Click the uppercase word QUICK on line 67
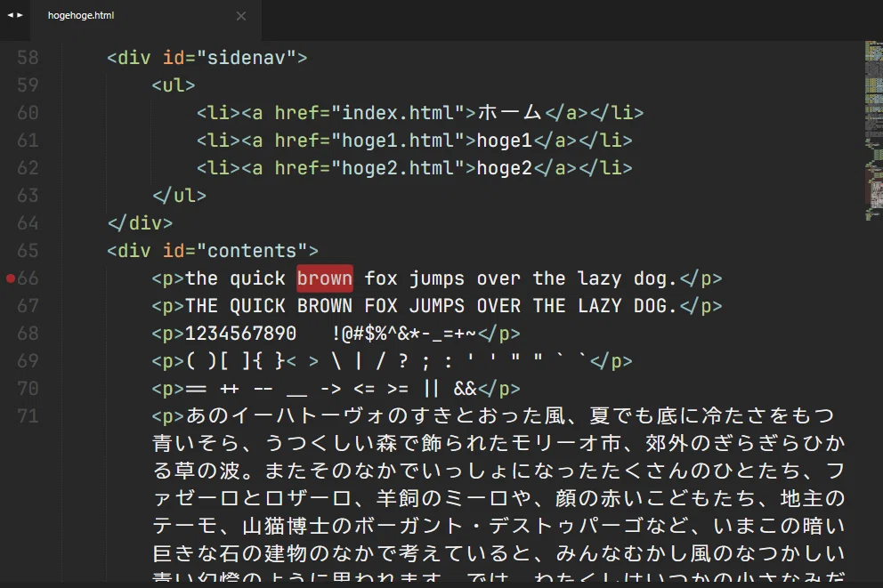This screenshot has height=588, width=883. [x=257, y=305]
